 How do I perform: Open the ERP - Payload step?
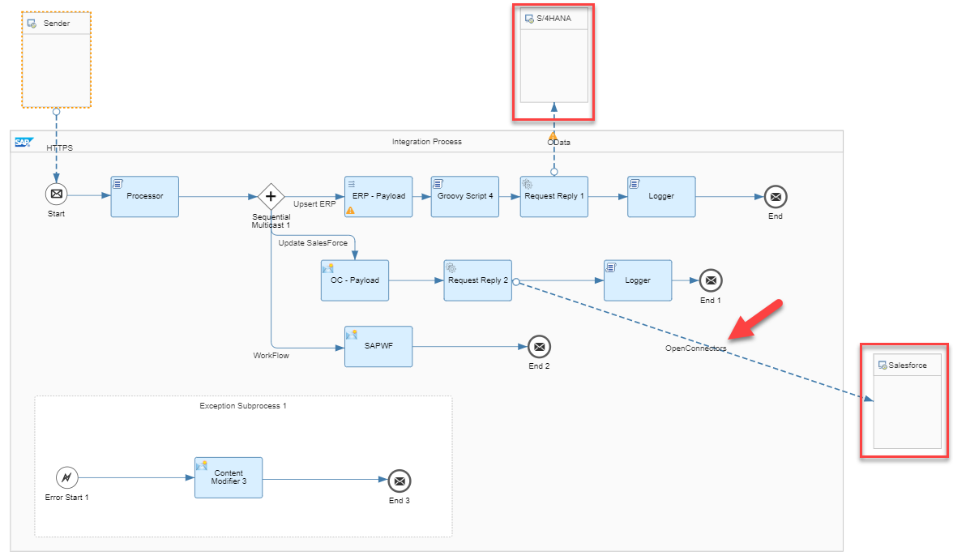(378, 196)
